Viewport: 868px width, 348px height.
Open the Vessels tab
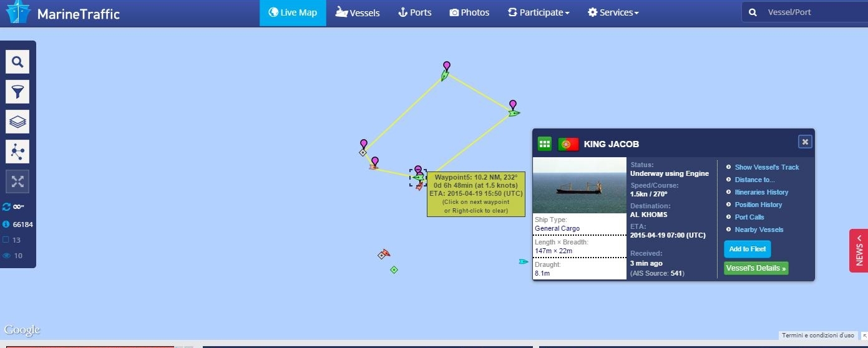358,12
